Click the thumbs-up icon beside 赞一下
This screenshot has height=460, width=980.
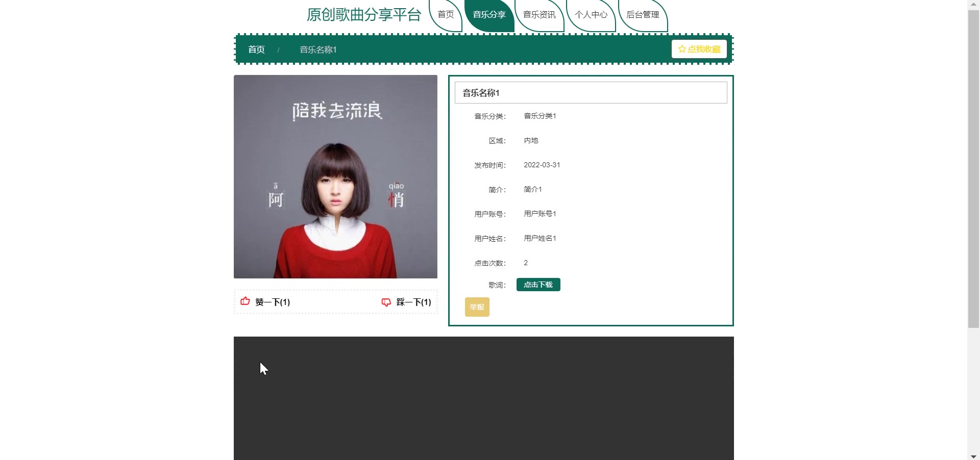click(x=245, y=301)
